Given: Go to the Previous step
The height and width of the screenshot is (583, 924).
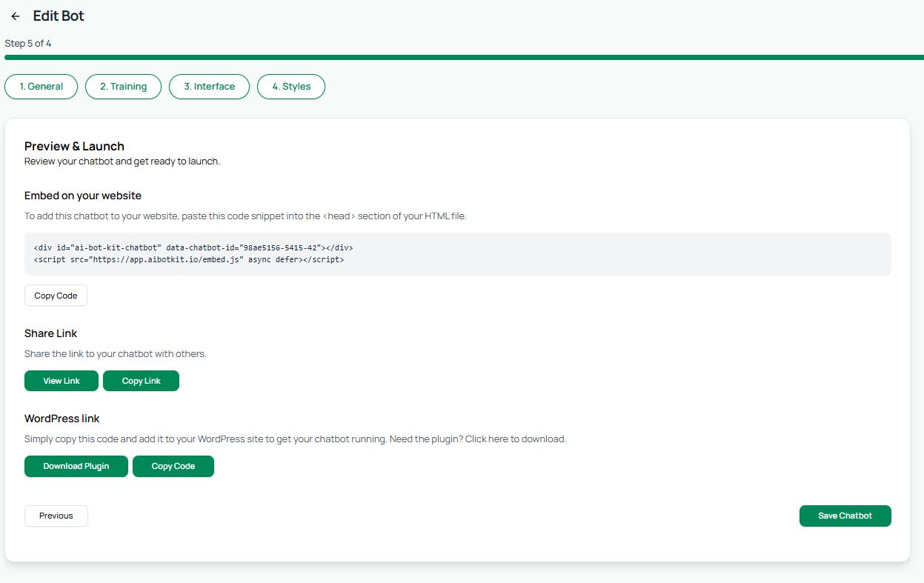Looking at the screenshot, I should [56, 516].
